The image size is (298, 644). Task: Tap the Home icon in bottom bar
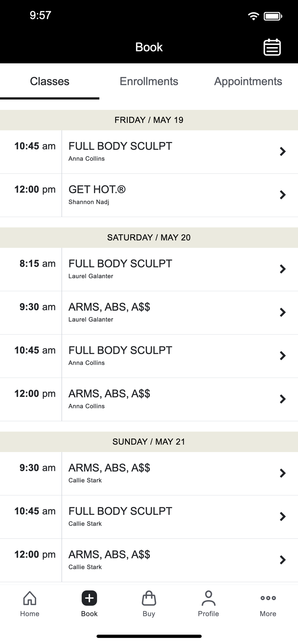coord(30,598)
